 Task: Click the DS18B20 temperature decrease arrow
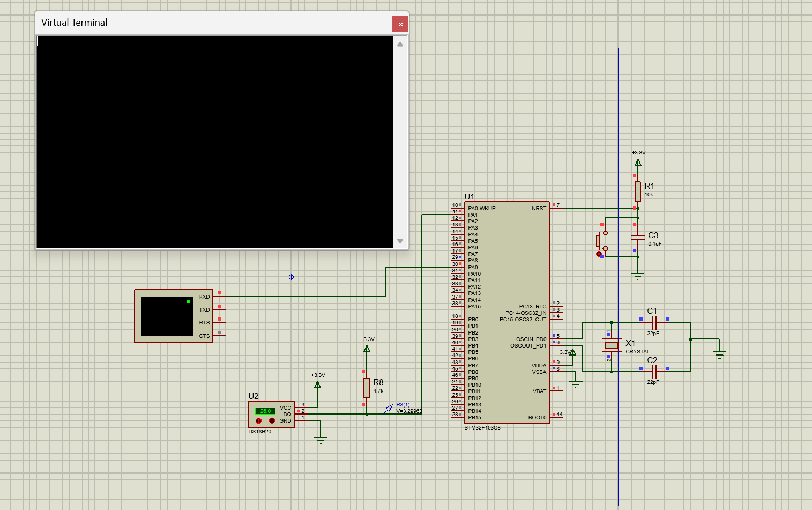pos(272,420)
